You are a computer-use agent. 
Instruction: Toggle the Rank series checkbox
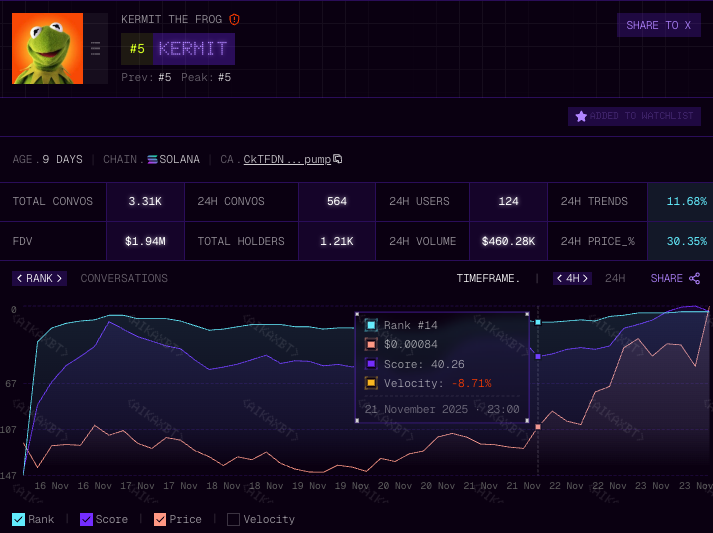point(19,519)
